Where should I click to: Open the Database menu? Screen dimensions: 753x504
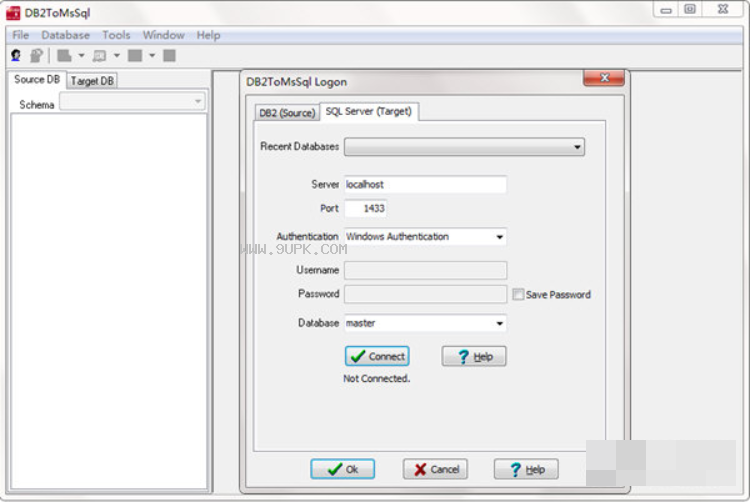pyautogui.click(x=66, y=35)
